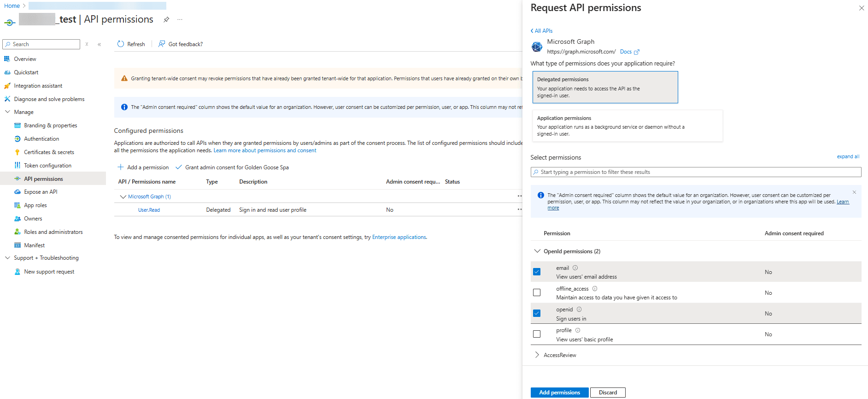Click the Token configuration icon
Screen dimensions: 868x399
[x=18, y=165]
